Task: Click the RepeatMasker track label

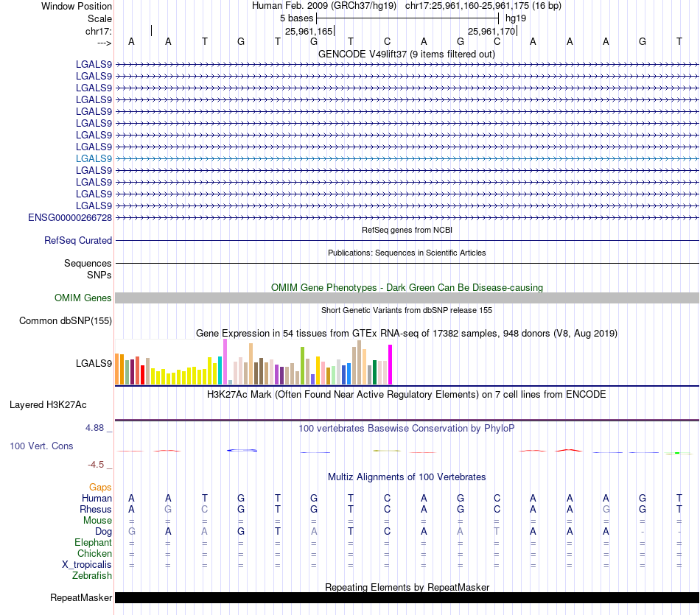Action: (81, 597)
